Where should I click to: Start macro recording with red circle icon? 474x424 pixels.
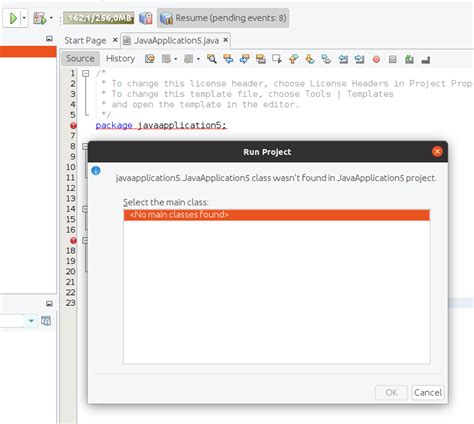pyautogui.click(x=376, y=59)
